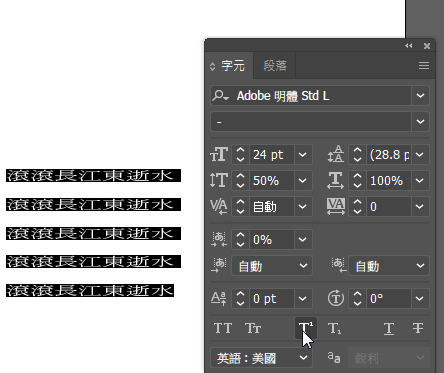Screen dimensions: 444x373
Task: Open the right aki 自動 dropdown
Action: click(389, 266)
